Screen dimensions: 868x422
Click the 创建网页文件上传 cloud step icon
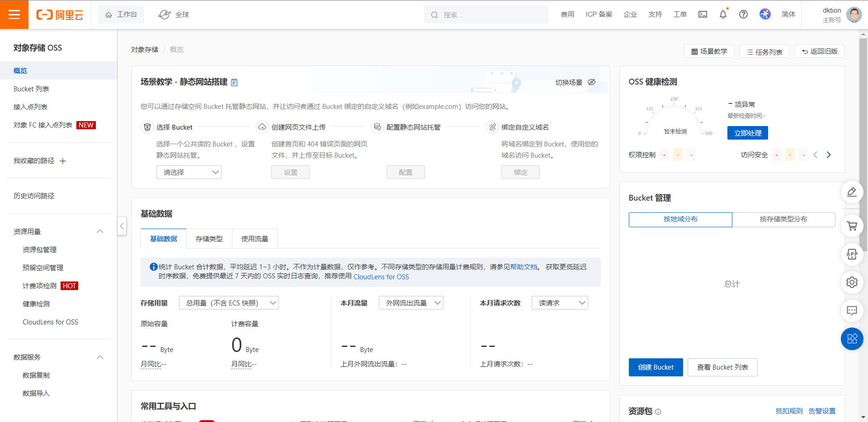(262, 127)
